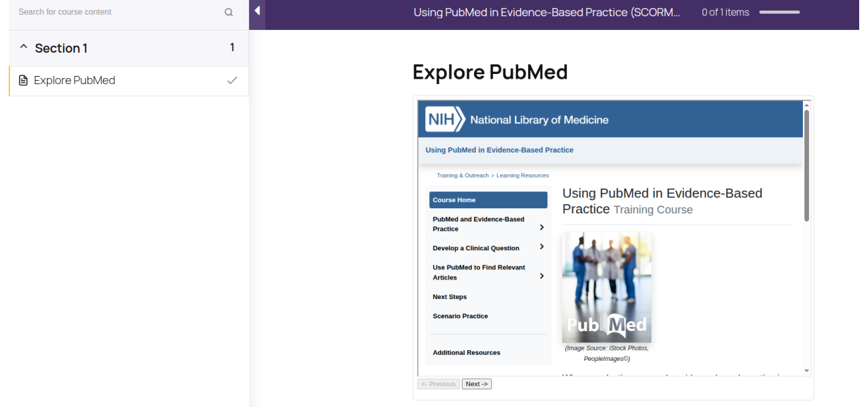Viewport: 868px width, 407px height.
Task: Expand PubMed and Evidence-Based Practice chevron
Action: [541, 227]
